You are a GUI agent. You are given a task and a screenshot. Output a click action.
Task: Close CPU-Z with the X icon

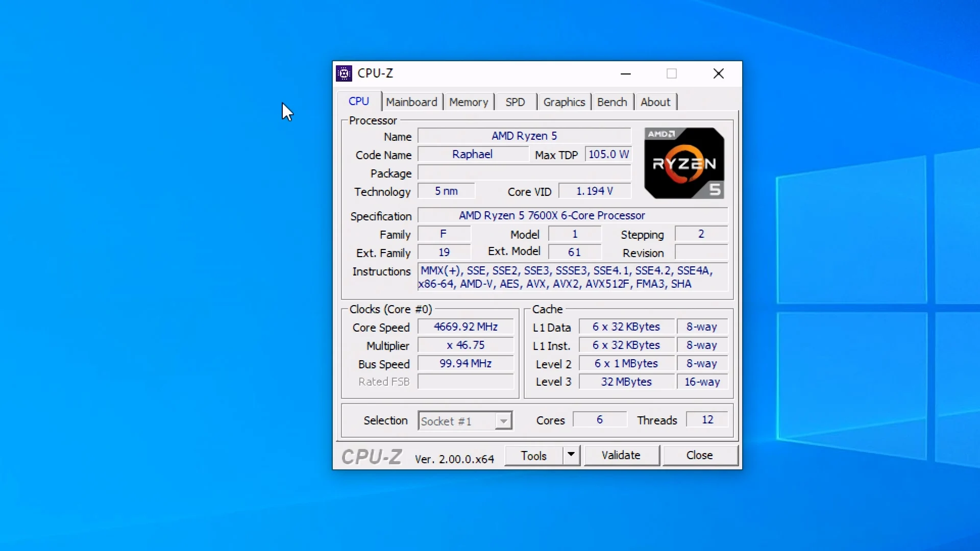tap(719, 73)
